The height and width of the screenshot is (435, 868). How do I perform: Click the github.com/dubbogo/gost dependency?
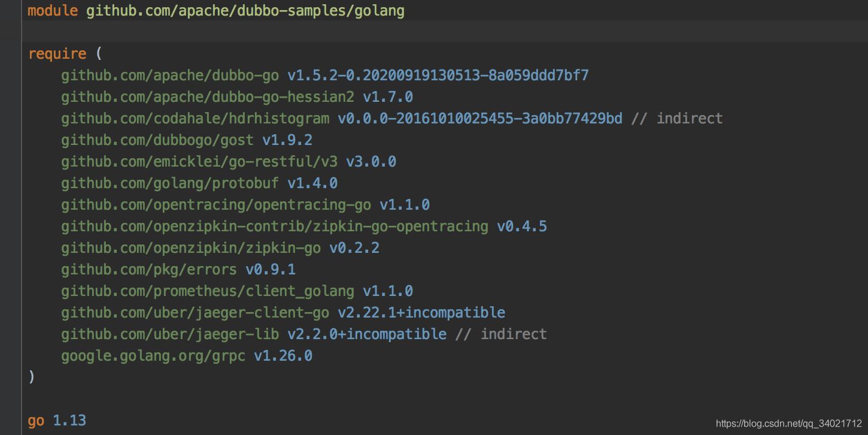point(157,140)
